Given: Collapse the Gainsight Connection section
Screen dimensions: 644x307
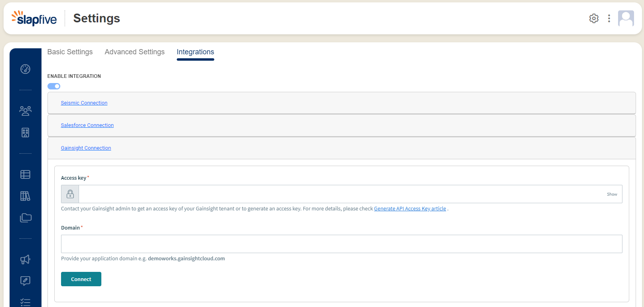Looking at the screenshot, I should (86, 148).
